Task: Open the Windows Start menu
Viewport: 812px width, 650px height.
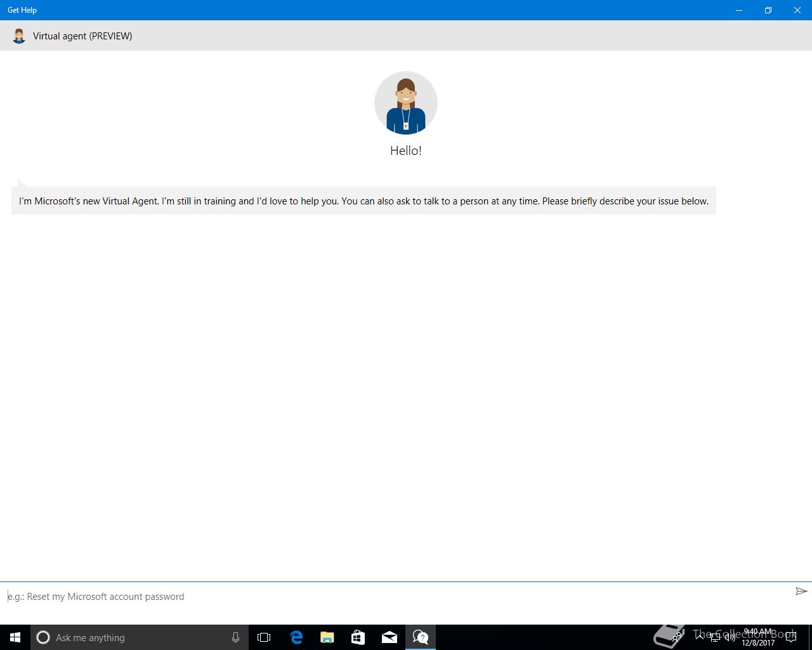Action: (x=15, y=637)
